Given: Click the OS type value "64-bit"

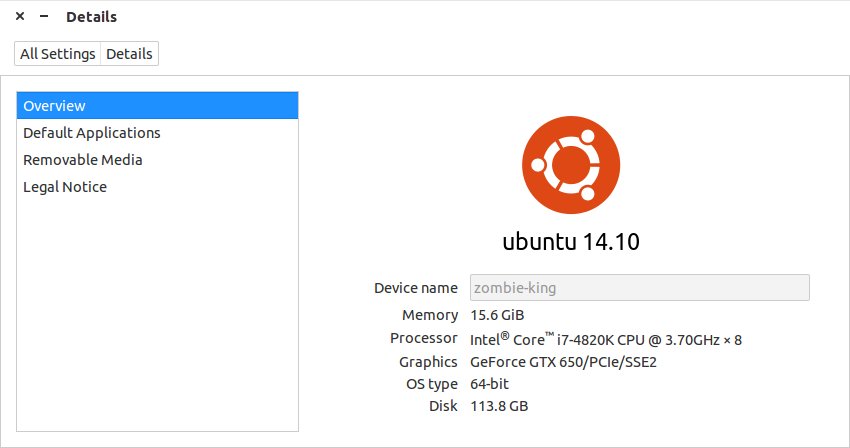Looking at the screenshot, I should (x=490, y=384).
